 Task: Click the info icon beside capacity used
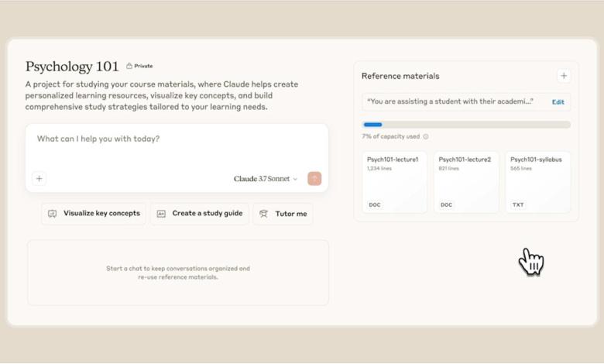[x=426, y=137]
